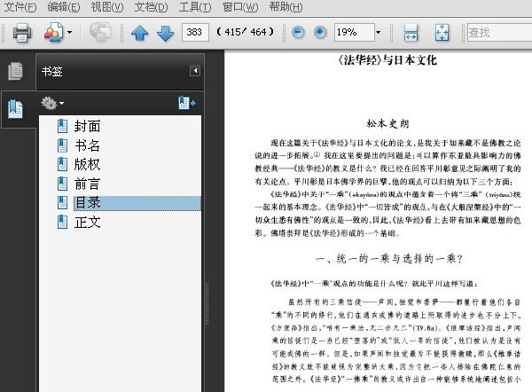532x392 pixels.
Task: Click the document title 《法华经》与日本文化
Action: pyautogui.click(x=387, y=60)
